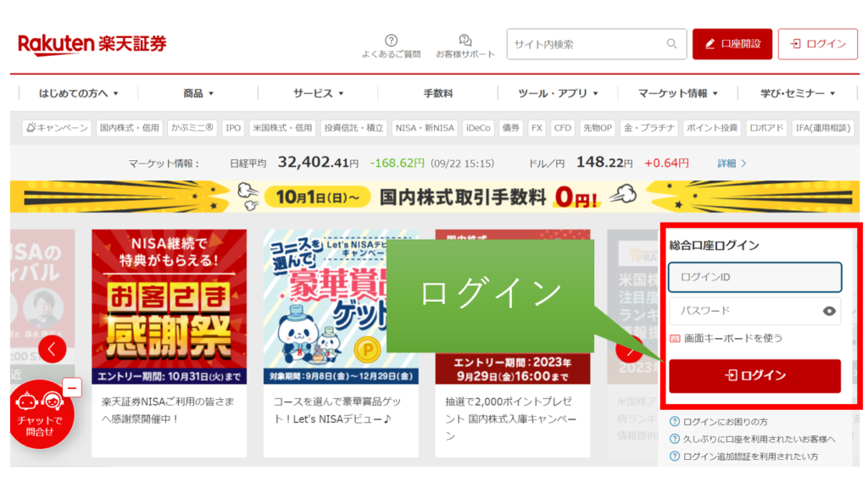Select 債券 tag
The height and width of the screenshot is (482, 868).
point(511,128)
